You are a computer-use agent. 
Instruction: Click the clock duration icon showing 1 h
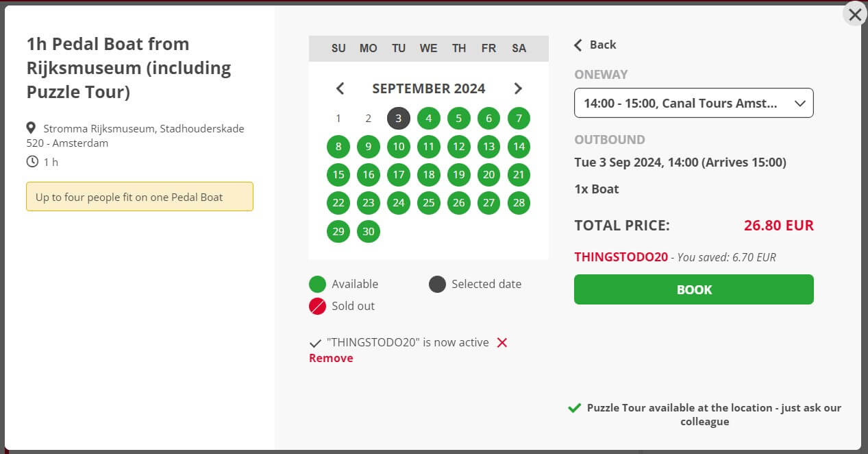tap(31, 161)
